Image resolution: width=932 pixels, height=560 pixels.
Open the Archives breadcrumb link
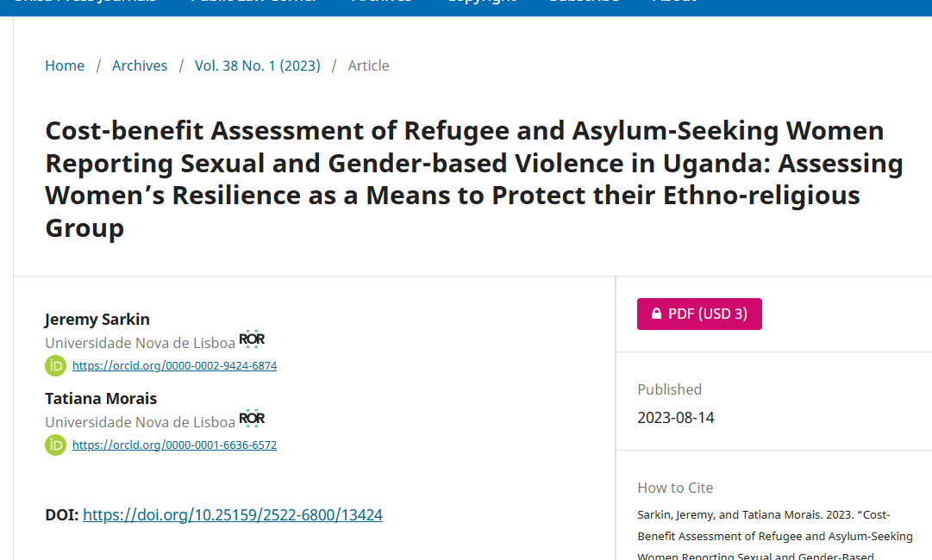tap(140, 65)
